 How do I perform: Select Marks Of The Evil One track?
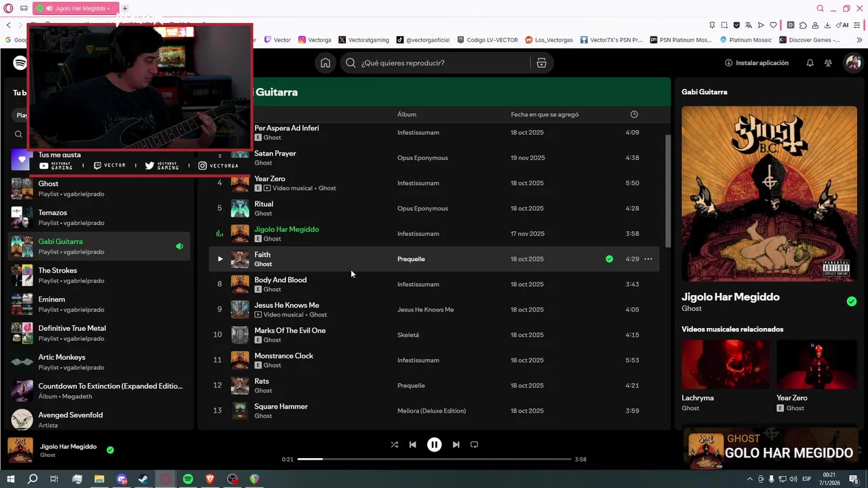tap(434, 335)
